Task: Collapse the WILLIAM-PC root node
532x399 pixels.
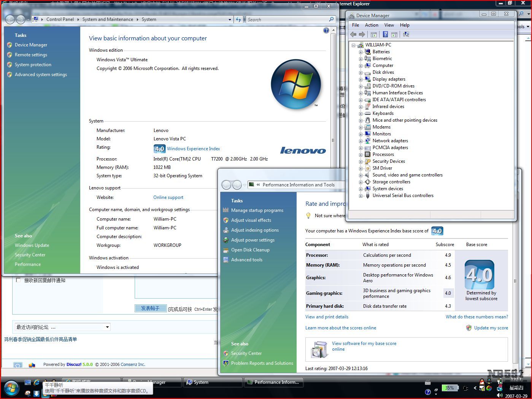Action: pyautogui.click(x=354, y=45)
